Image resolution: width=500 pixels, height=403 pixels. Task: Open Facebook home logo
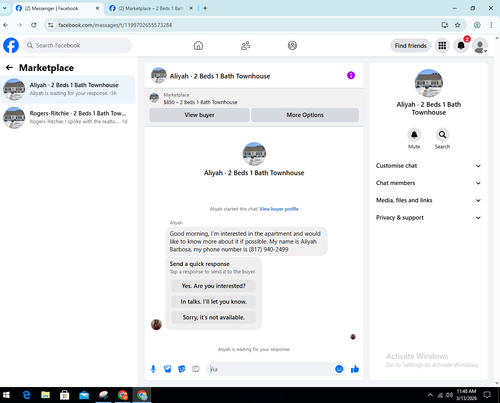[x=11, y=45]
